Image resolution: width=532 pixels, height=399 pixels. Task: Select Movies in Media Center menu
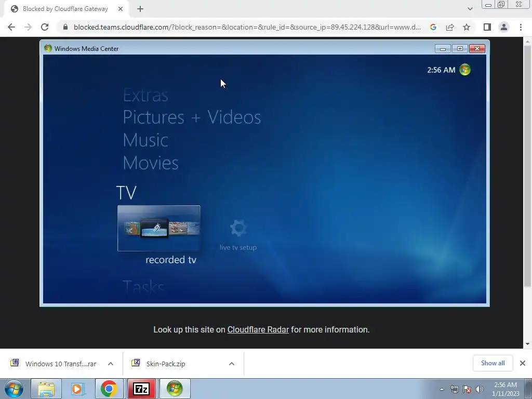pyautogui.click(x=151, y=163)
